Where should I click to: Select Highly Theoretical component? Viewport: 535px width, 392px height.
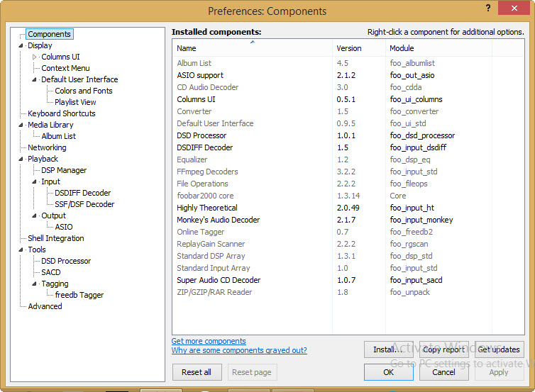348,208
